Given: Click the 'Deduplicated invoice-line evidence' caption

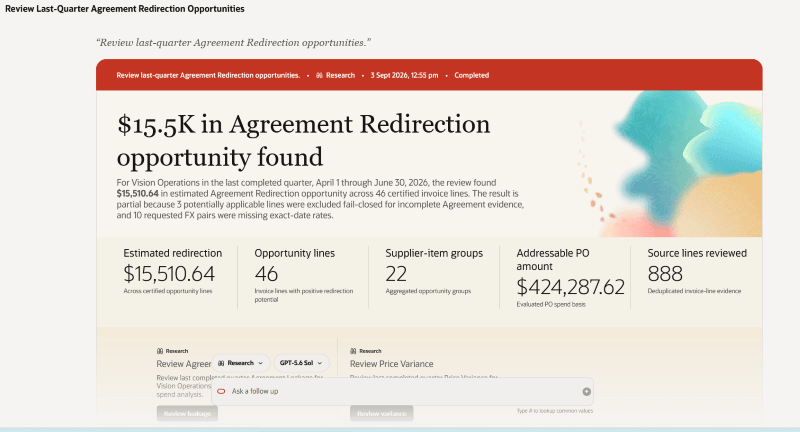Looking at the screenshot, I should click(694, 291).
